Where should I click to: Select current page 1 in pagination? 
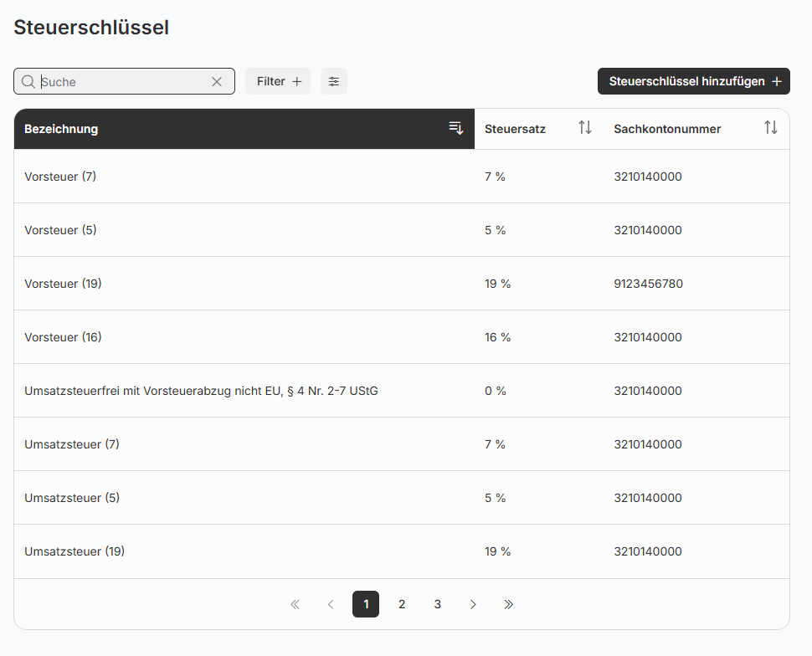366,604
